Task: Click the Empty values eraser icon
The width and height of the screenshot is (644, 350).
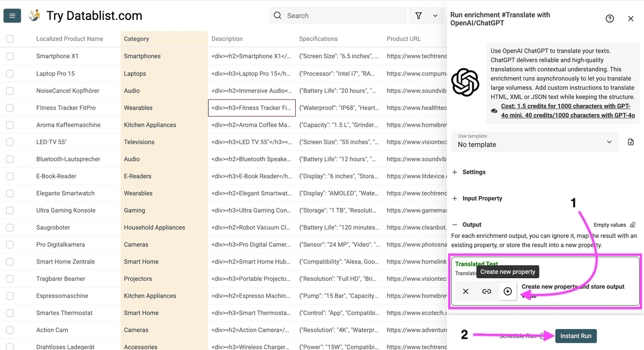Action: (x=632, y=225)
